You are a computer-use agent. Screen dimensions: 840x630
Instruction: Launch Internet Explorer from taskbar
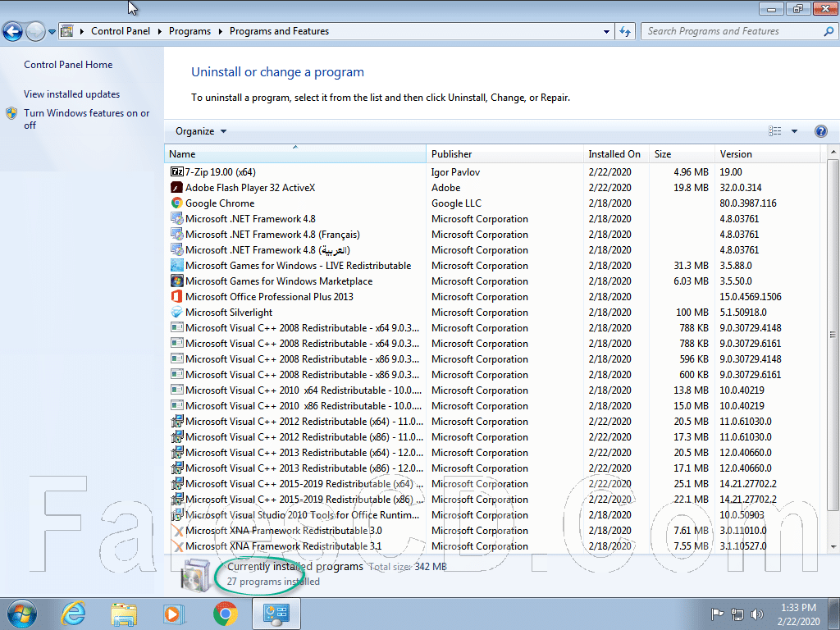73,614
